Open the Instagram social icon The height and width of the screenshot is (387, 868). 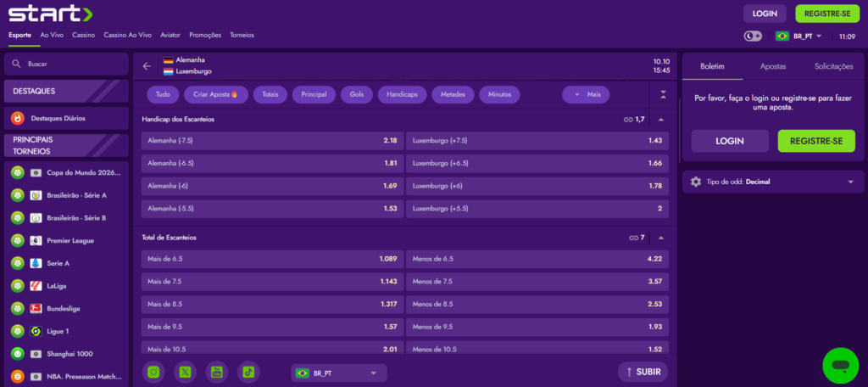point(153,372)
